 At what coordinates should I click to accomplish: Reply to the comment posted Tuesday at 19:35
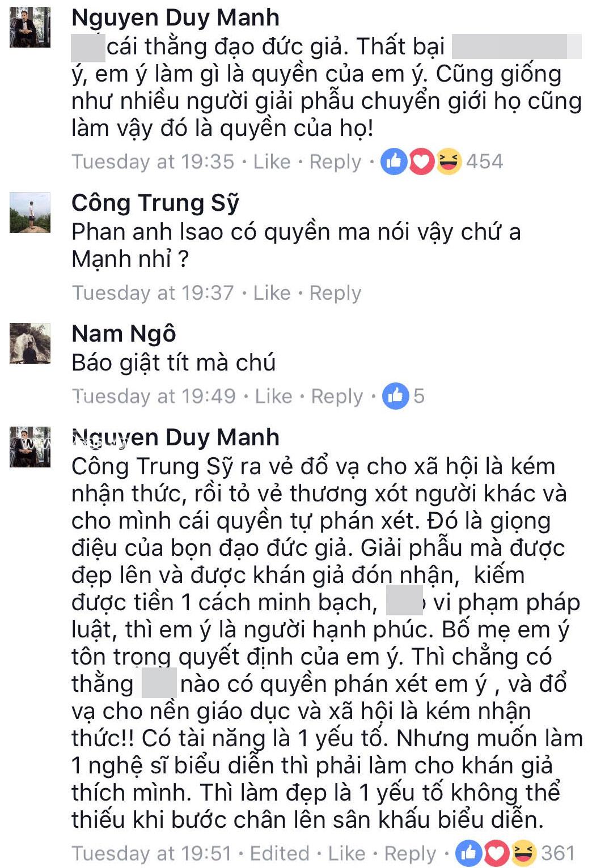point(335,163)
